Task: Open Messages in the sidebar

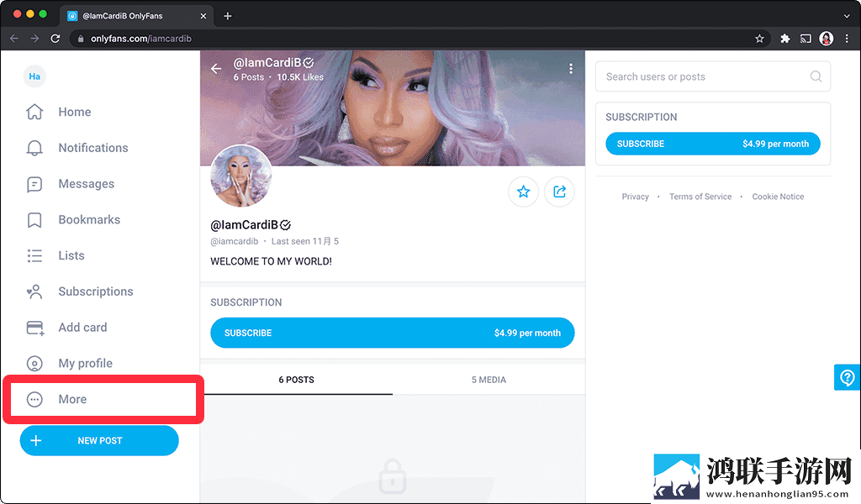Action: click(71, 184)
